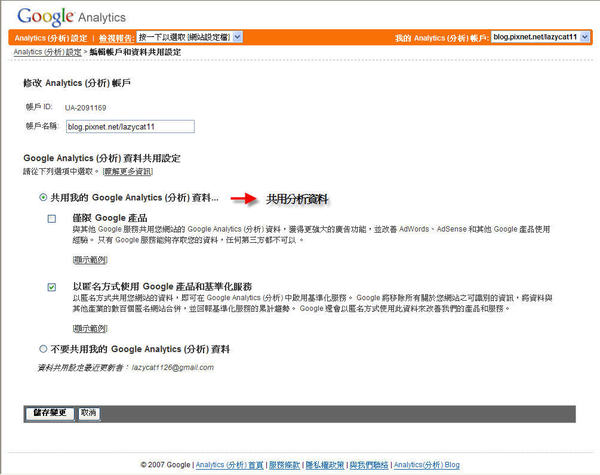600x475 pixels.
Task: Follow the Analytics (分析) 設定 breadcrumb link
Action: pos(47,52)
